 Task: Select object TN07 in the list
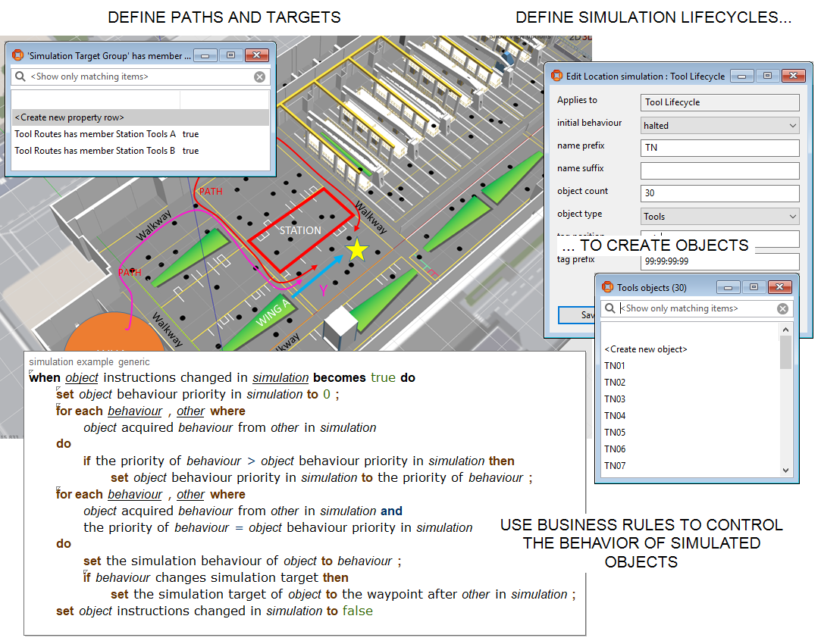[x=615, y=466]
